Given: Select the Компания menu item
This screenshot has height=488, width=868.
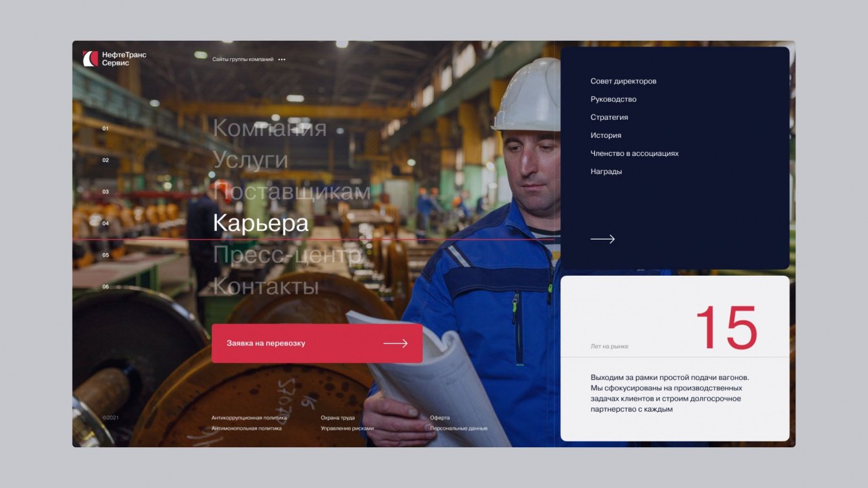Looking at the screenshot, I should coord(269,128).
